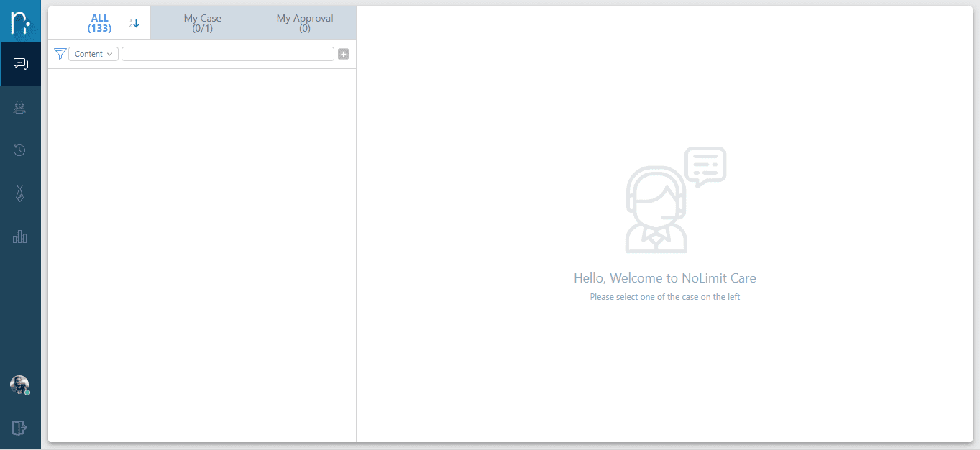The width and height of the screenshot is (980, 450).
Task: Open the history clock sidebar icon
Action: [x=20, y=150]
